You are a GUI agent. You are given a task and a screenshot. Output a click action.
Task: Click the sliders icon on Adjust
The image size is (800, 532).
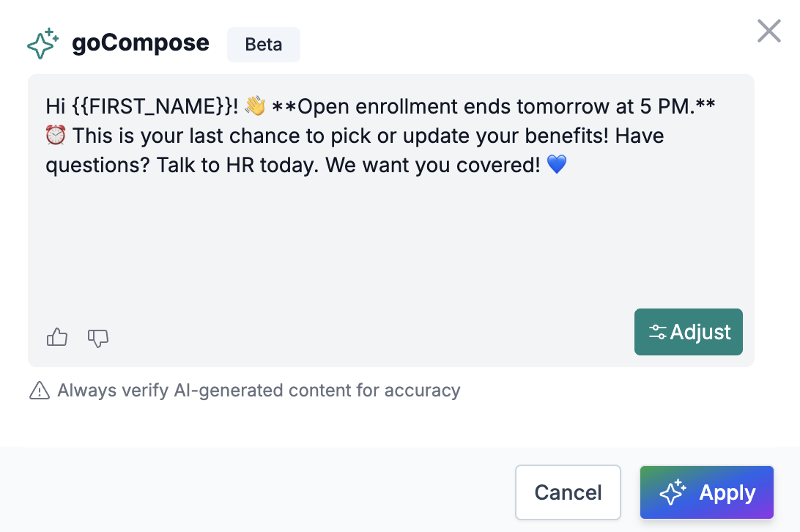coord(657,333)
